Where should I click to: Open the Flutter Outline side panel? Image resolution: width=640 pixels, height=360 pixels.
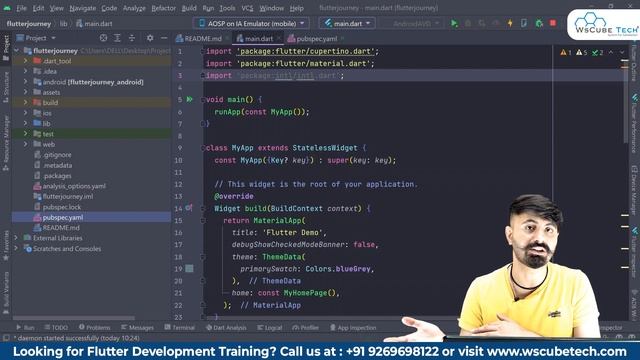click(634, 61)
